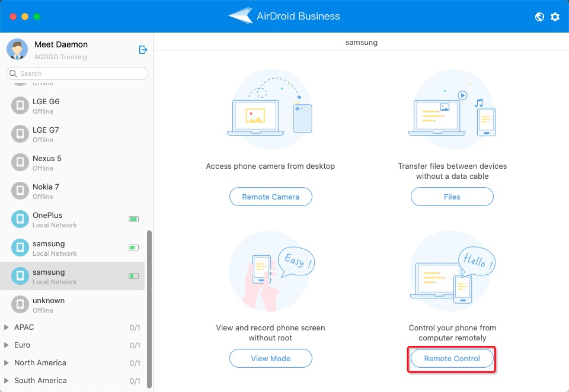Click the samsung header title
Image resolution: width=569 pixels, height=392 pixels.
tap(362, 43)
